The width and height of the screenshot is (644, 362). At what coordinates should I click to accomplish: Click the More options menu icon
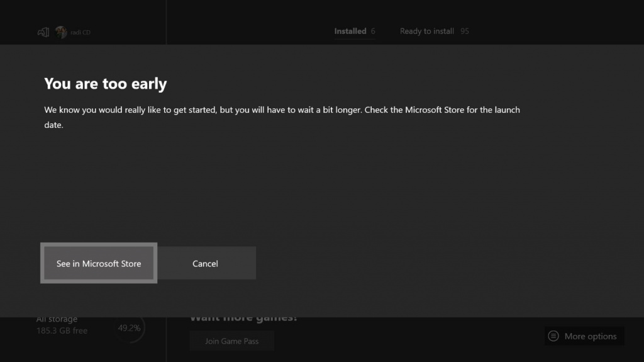pyautogui.click(x=553, y=336)
